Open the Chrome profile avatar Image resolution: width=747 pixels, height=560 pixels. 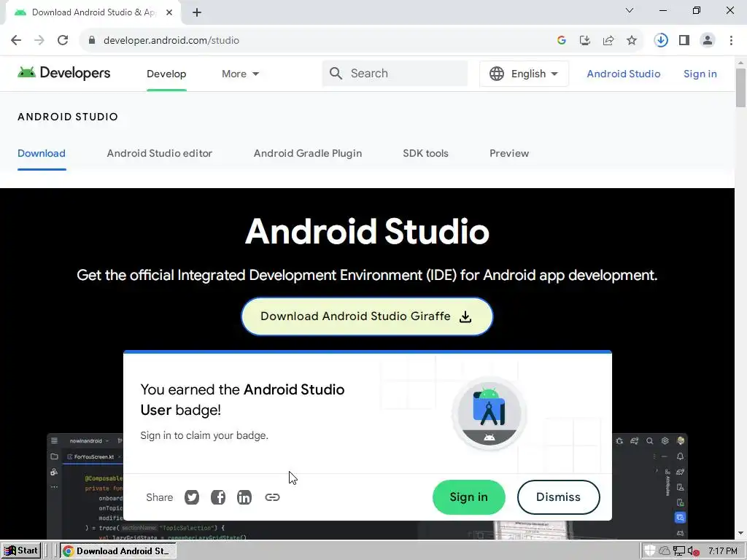(708, 41)
